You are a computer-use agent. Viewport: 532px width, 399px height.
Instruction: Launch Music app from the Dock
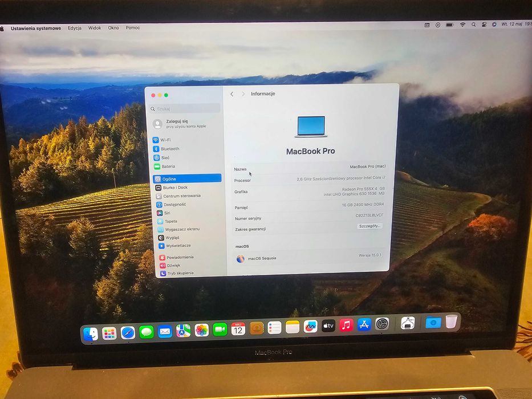pos(346,325)
